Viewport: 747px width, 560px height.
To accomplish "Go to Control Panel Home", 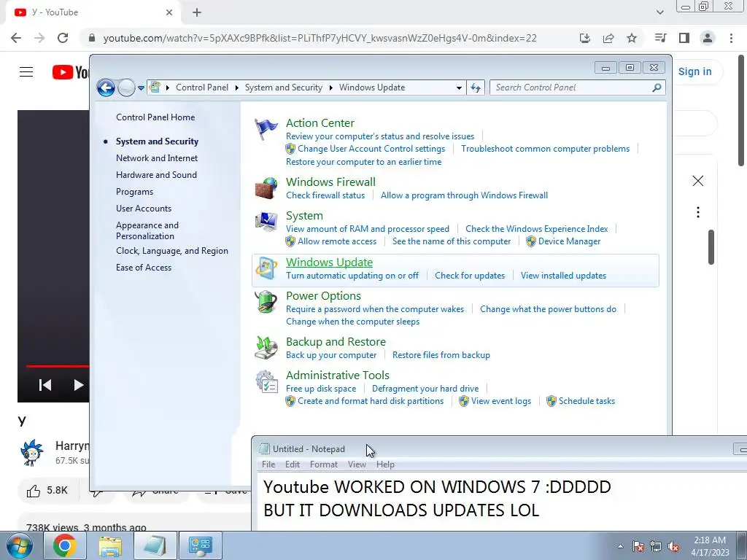I will point(155,117).
